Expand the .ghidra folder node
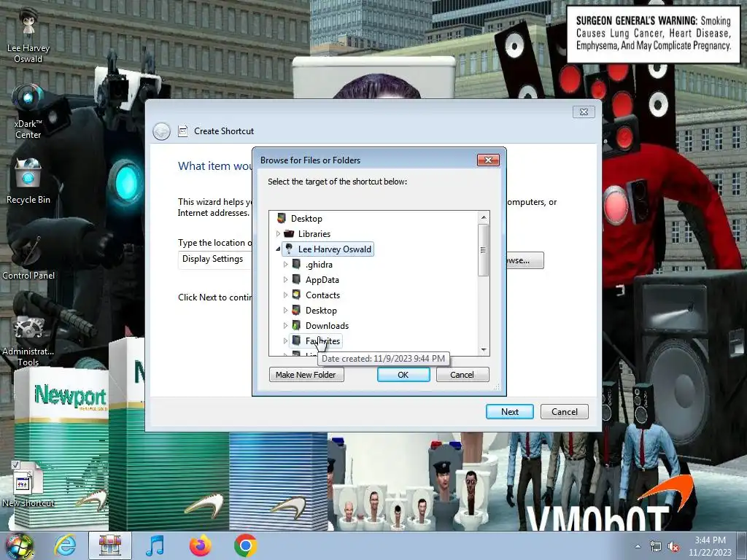Image resolution: width=747 pixels, height=560 pixels. click(x=285, y=264)
